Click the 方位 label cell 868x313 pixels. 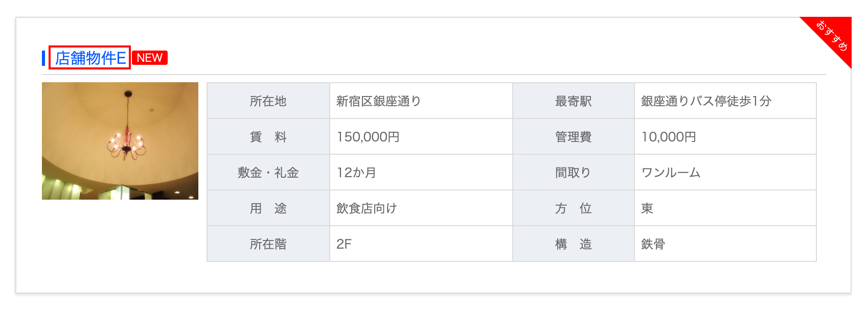[573, 208]
